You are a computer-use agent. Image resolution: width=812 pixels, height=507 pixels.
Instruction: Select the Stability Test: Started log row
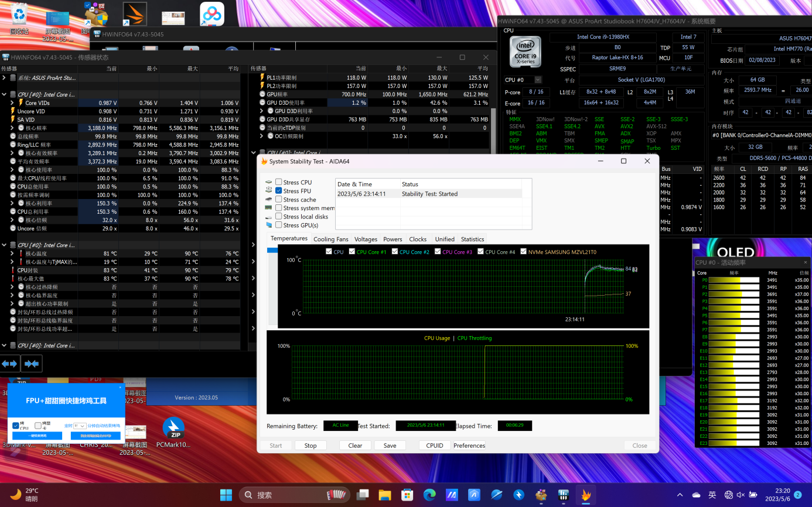pos(429,193)
